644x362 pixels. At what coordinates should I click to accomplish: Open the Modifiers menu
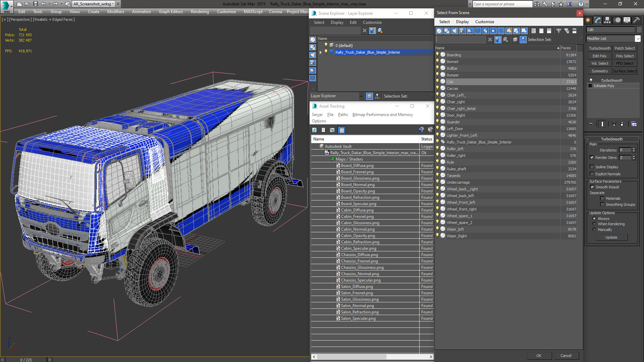click(116, 12)
